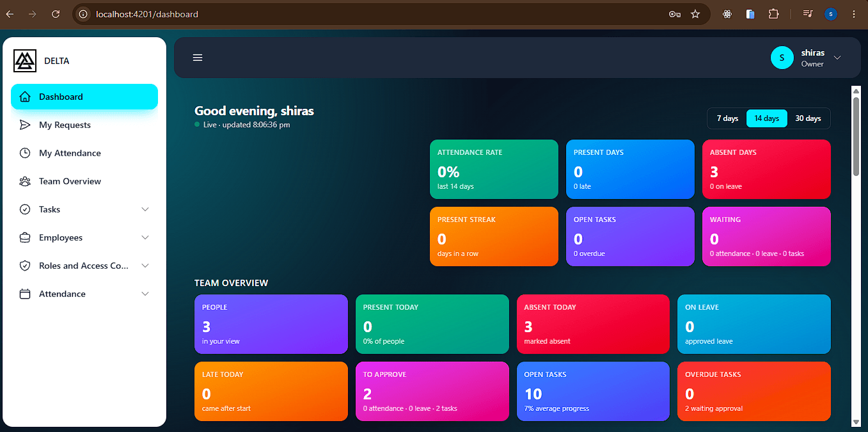Reload the page with the browser refresh icon

tap(56, 14)
